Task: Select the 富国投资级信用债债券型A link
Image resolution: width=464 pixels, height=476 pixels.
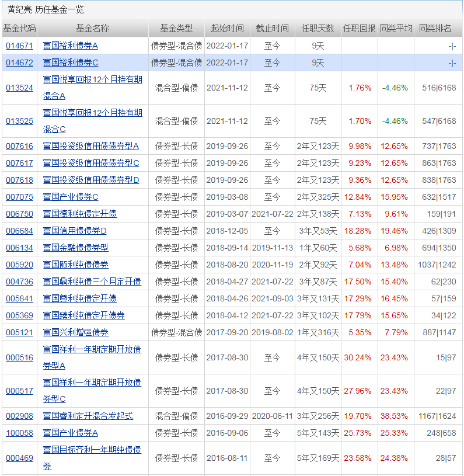Action: tap(91, 146)
